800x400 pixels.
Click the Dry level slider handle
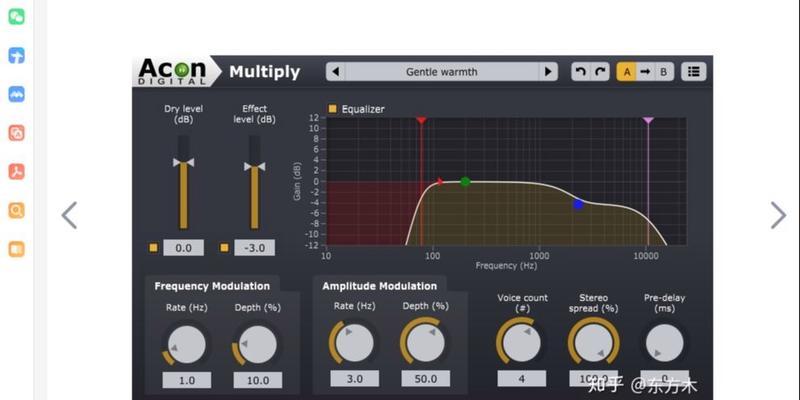(183, 162)
